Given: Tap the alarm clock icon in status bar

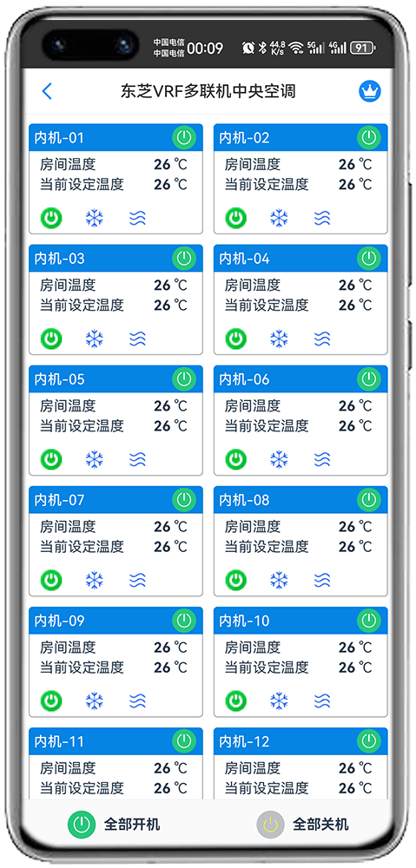Looking at the screenshot, I should pos(248,48).
